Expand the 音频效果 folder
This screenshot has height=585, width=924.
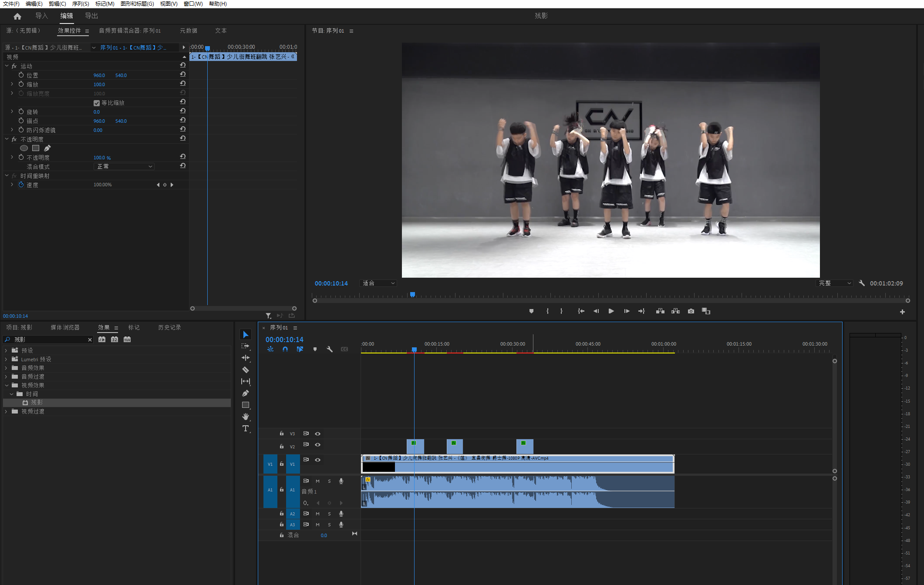pyautogui.click(x=6, y=368)
